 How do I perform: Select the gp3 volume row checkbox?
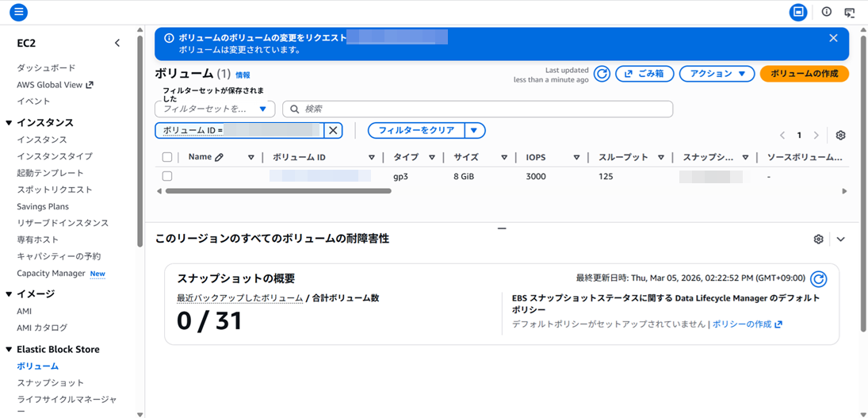(x=167, y=176)
